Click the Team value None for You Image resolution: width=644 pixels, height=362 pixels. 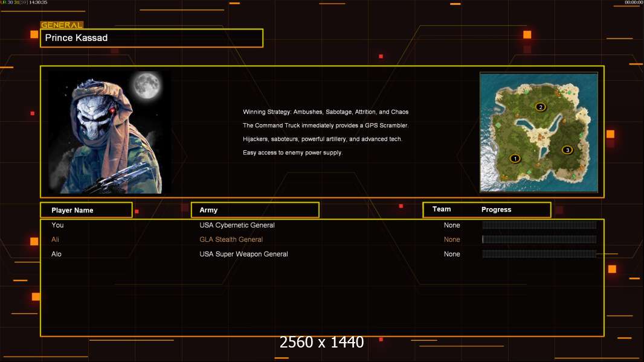tap(452, 225)
